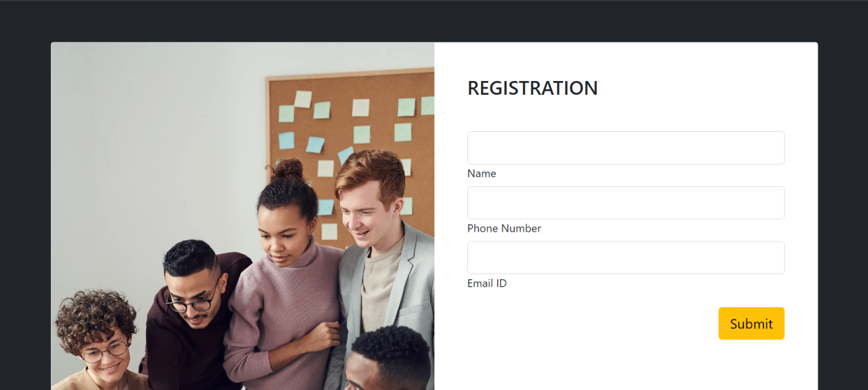The image size is (868, 390).
Task: Click a blue sticky note on board
Action: click(315, 144)
